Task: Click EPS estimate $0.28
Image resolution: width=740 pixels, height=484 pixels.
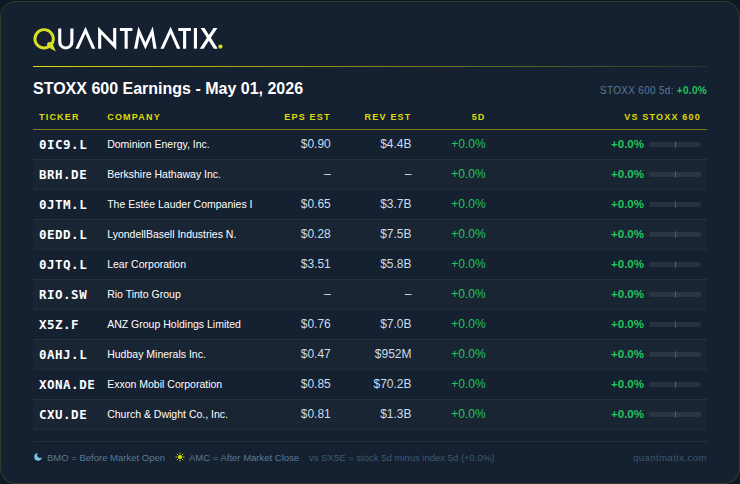Action: tap(315, 234)
